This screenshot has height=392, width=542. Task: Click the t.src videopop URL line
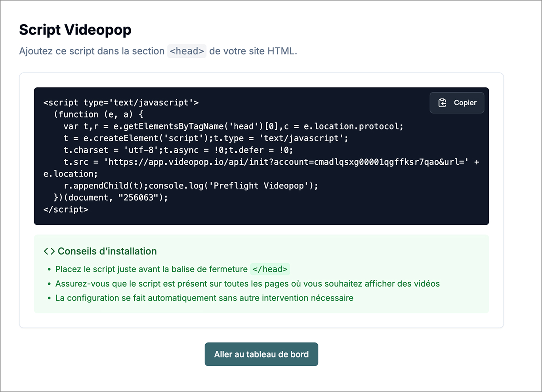click(x=271, y=162)
